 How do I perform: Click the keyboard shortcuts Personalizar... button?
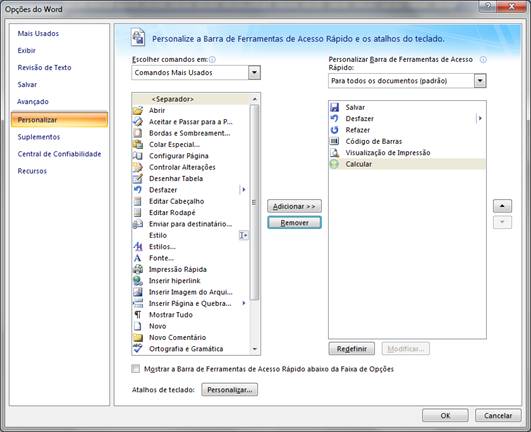tap(229, 390)
